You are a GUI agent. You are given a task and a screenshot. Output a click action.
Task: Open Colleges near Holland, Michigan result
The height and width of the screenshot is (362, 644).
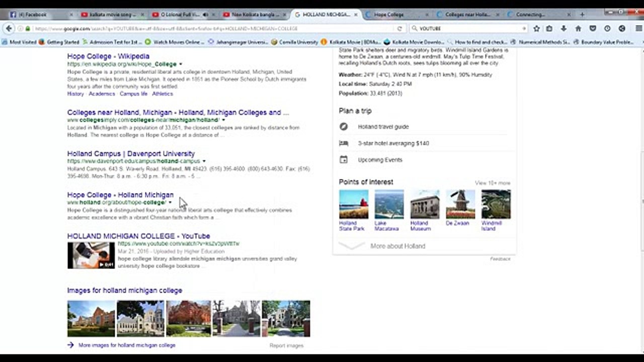coord(178,113)
